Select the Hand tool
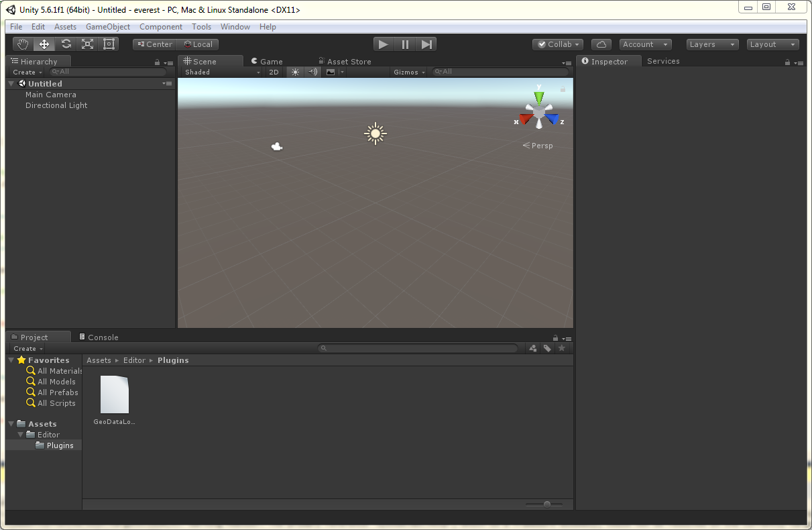 tap(23, 44)
